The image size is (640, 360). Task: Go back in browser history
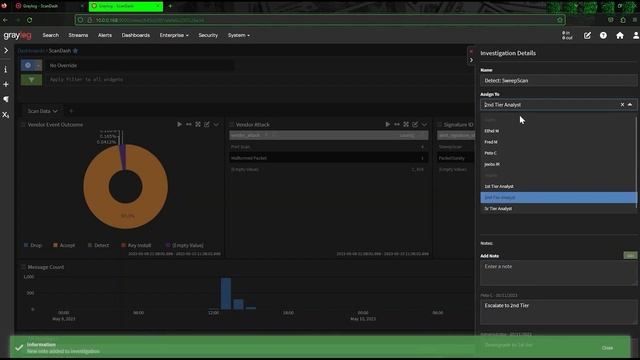pos(5,20)
